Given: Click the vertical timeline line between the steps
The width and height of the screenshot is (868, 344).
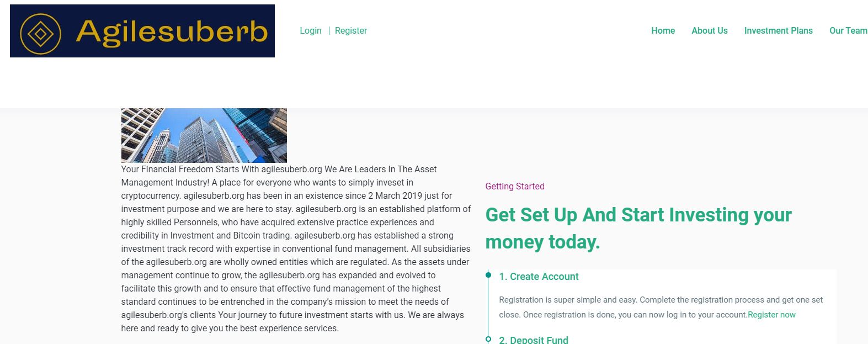Looking at the screenshot, I should point(488,306).
